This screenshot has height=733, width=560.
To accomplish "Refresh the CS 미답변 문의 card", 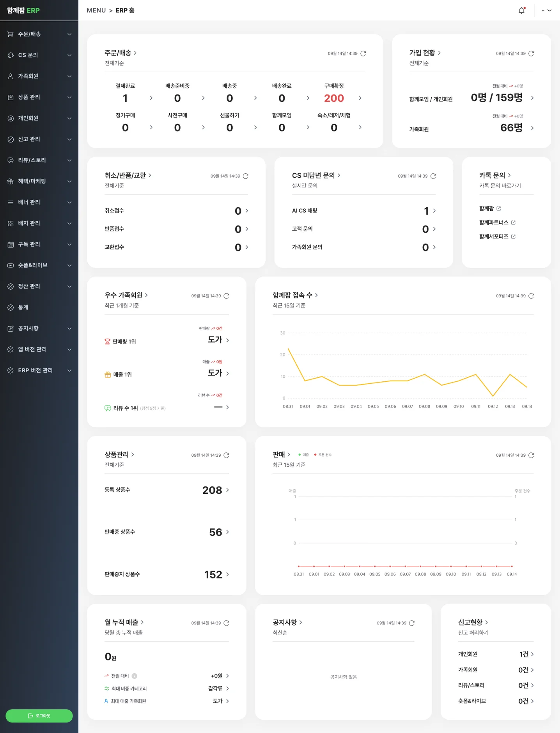I will [x=433, y=176].
